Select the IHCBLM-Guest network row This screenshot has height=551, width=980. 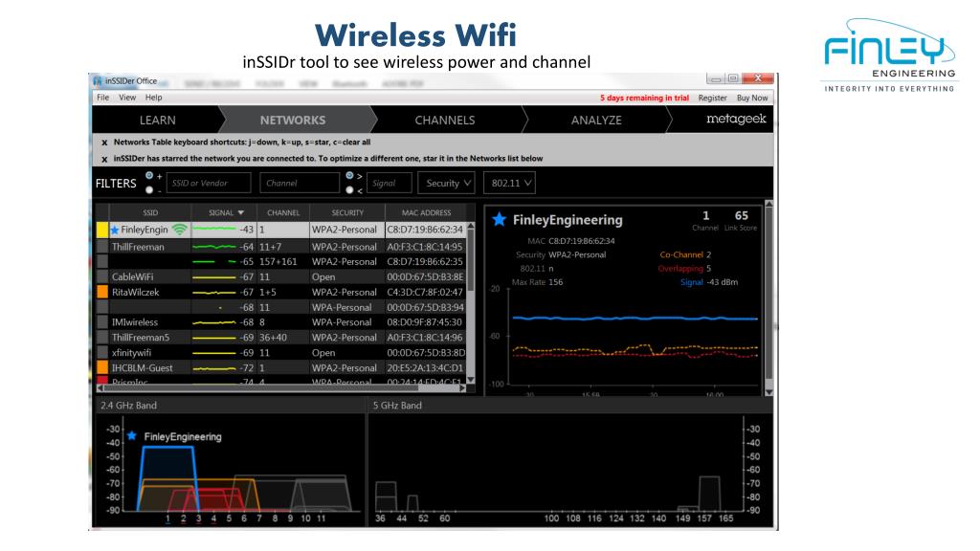(282, 368)
